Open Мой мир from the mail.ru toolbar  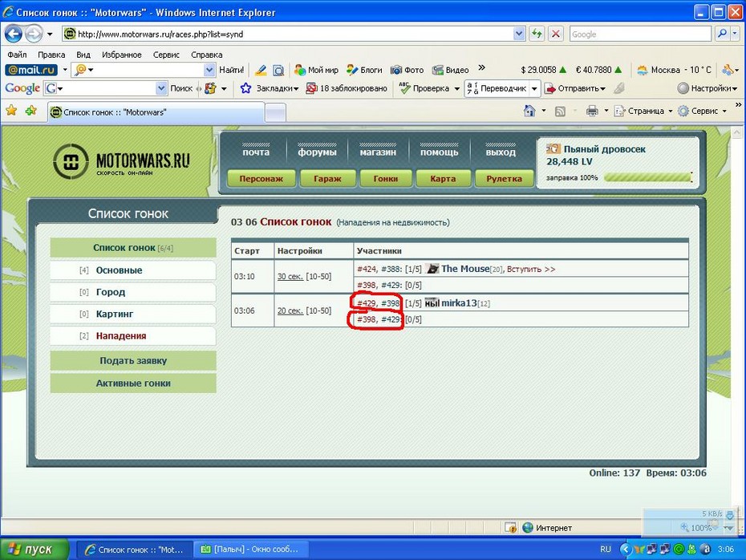click(x=316, y=70)
